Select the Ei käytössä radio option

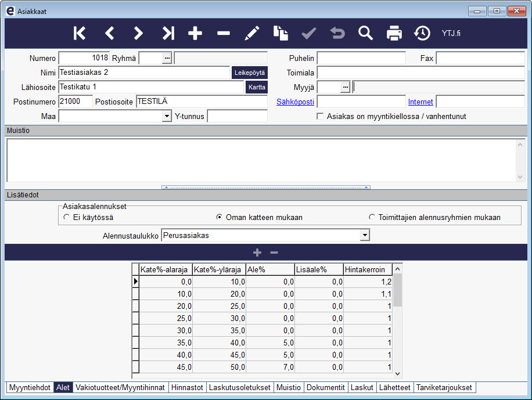point(66,217)
